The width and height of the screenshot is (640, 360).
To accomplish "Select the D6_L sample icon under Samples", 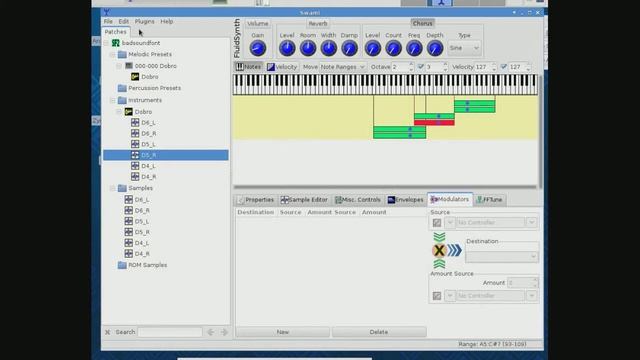I will click(129, 200).
